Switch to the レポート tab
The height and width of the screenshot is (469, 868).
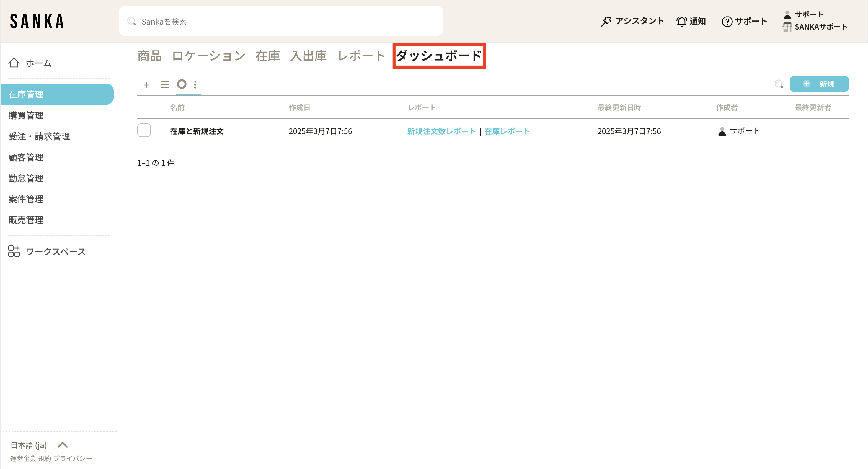click(361, 56)
